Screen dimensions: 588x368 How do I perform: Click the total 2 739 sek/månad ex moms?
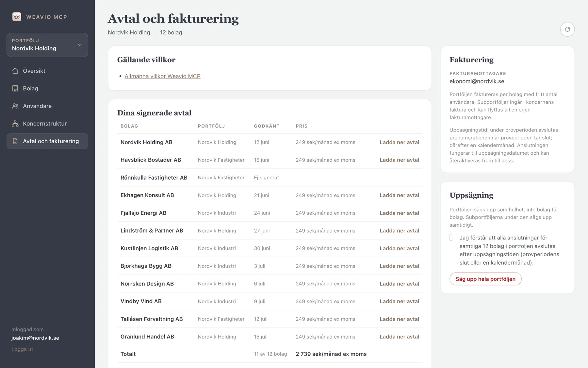click(x=331, y=354)
